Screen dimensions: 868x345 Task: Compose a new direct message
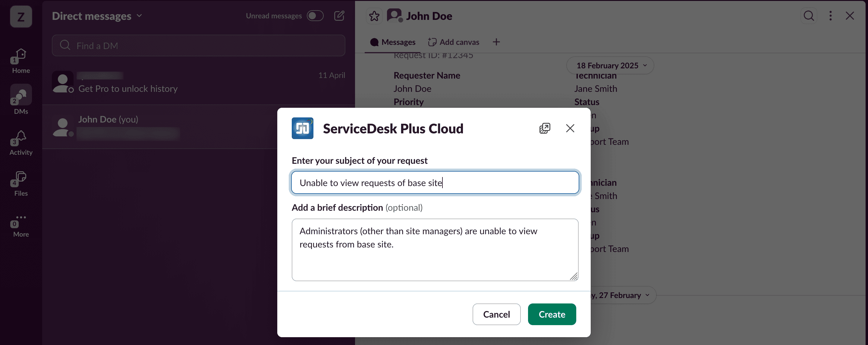(339, 16)
